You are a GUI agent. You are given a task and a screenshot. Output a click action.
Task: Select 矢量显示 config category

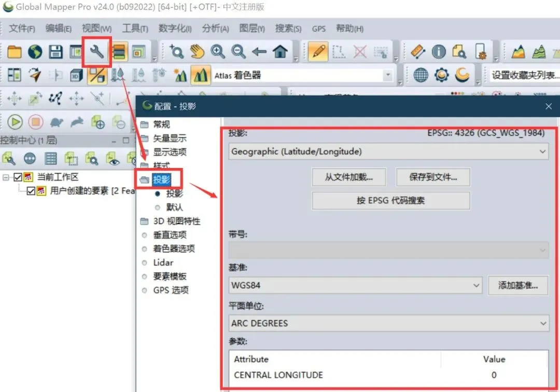(x=170, y=138)
